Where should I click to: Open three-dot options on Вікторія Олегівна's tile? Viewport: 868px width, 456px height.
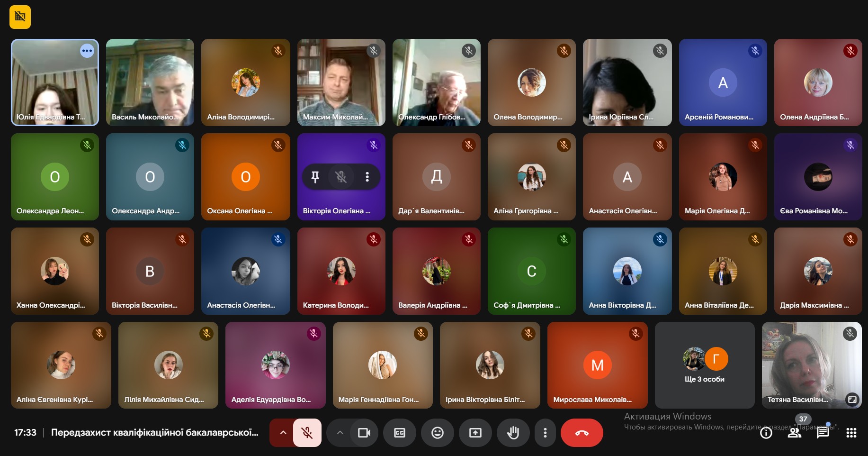click(367, 177)
